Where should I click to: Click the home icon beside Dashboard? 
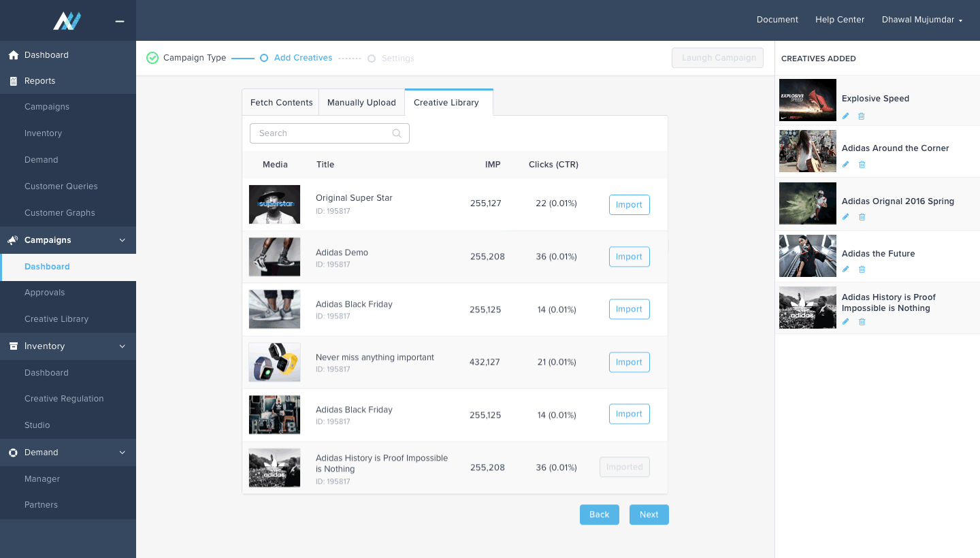pos(13,55)
